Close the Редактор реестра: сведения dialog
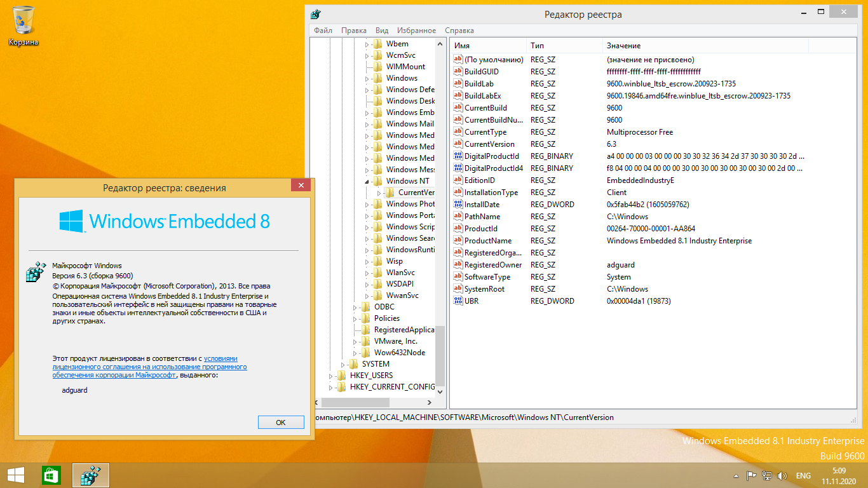 tap(301, 186)
